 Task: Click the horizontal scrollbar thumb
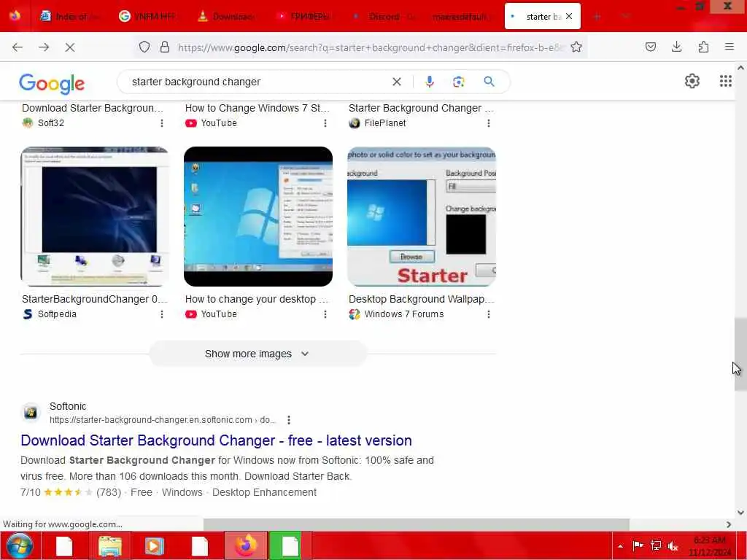coord(417,524)
